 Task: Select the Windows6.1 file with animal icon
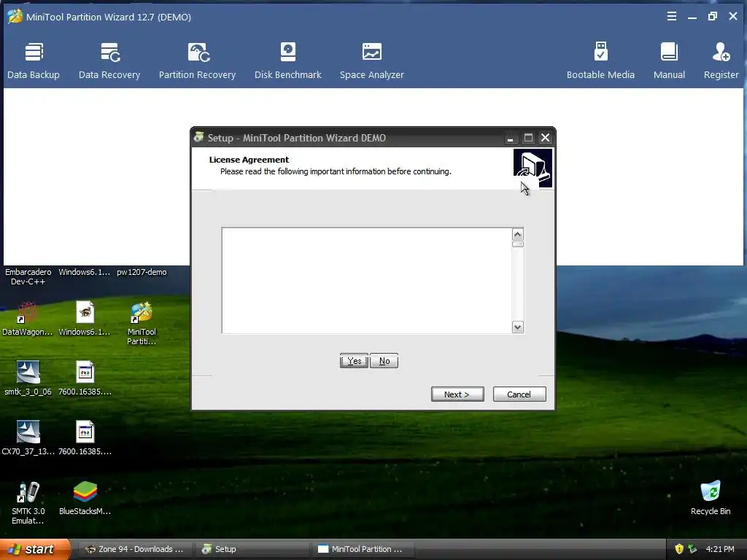pos(85,319)
